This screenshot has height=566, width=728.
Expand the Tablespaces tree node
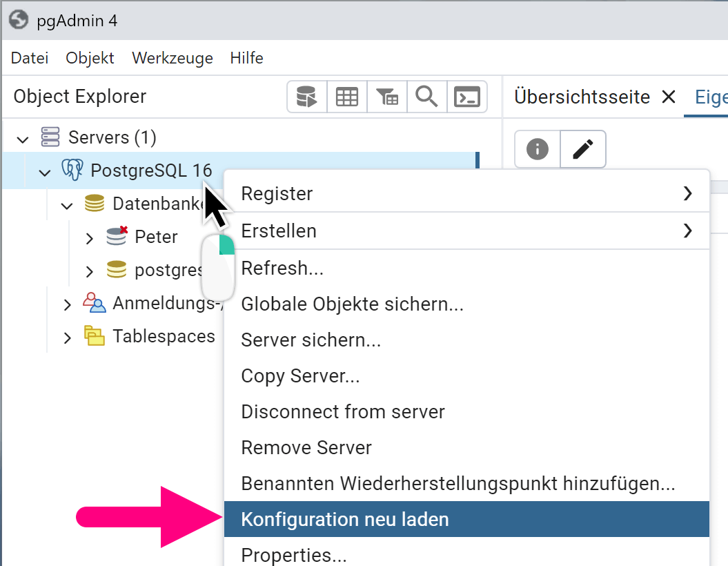[x=67, y=338]
